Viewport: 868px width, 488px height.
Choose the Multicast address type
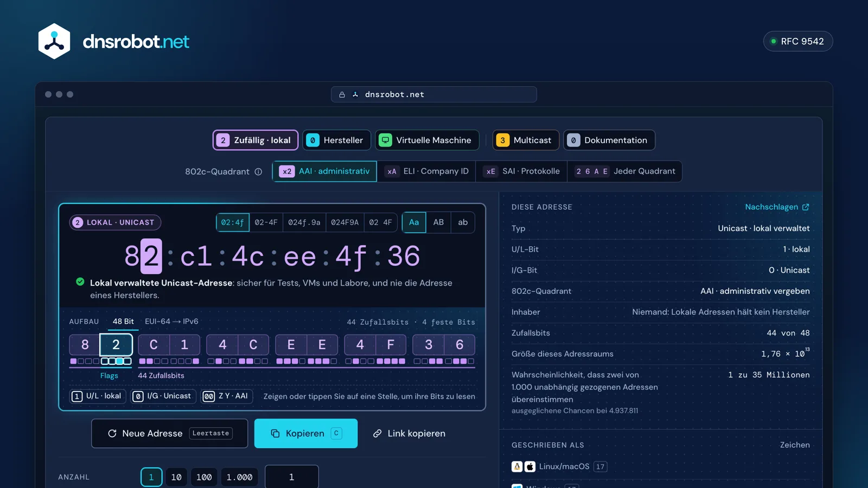[x=526, y=140]
